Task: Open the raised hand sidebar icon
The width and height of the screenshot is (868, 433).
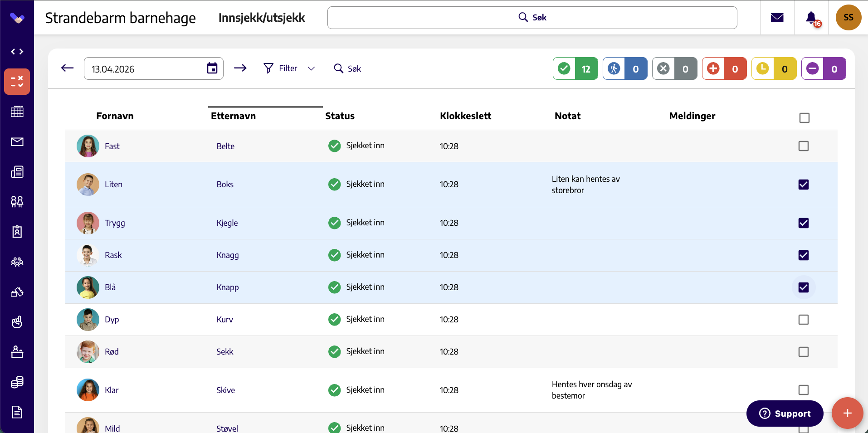Action: point(17,322)
